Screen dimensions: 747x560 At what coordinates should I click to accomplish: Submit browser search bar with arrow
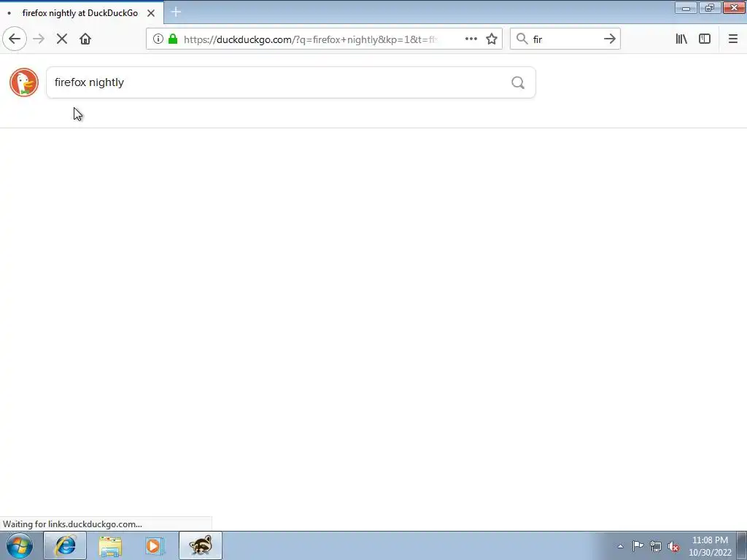click(610, 39)
